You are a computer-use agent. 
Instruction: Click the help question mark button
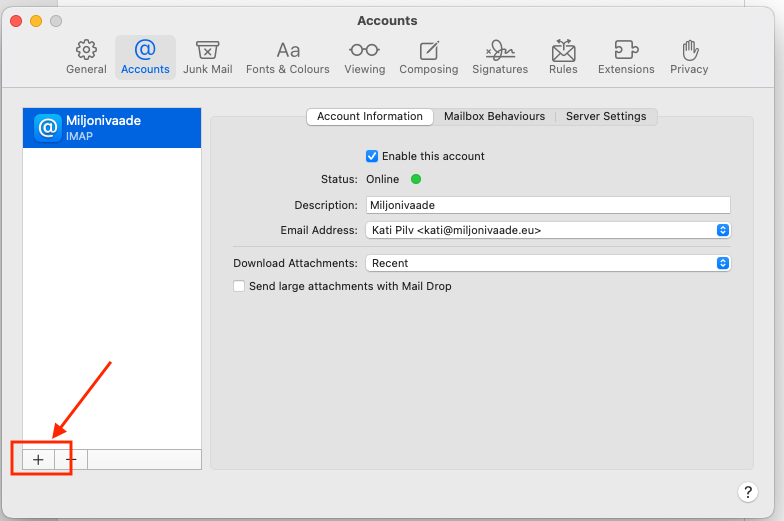(x=747, y=491)
